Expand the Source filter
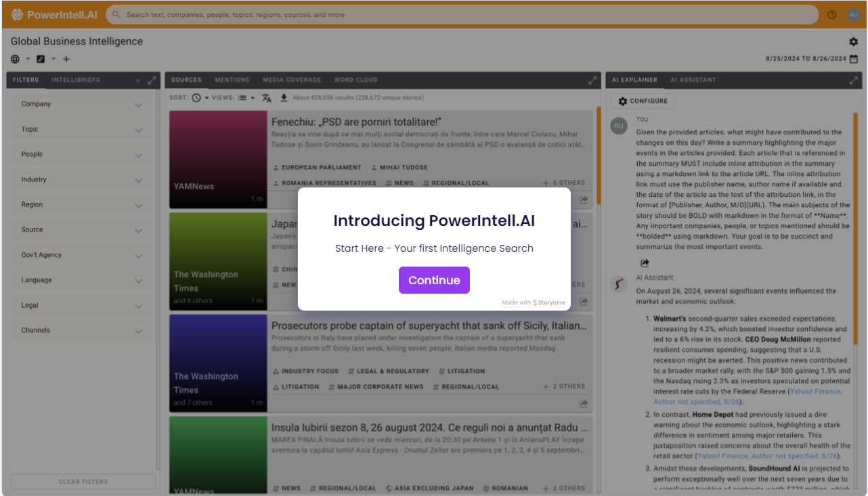The width and height of the screenshot is (868, 496). [81, 230]
